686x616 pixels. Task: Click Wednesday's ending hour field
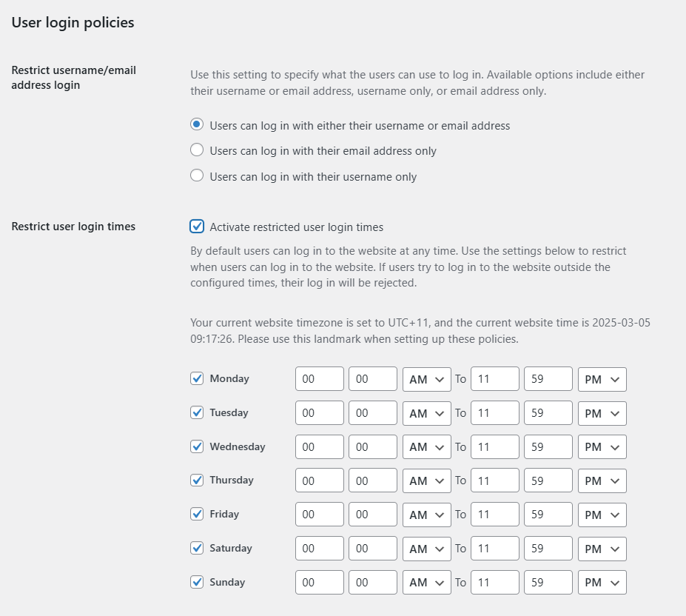(x=494, y=446)
